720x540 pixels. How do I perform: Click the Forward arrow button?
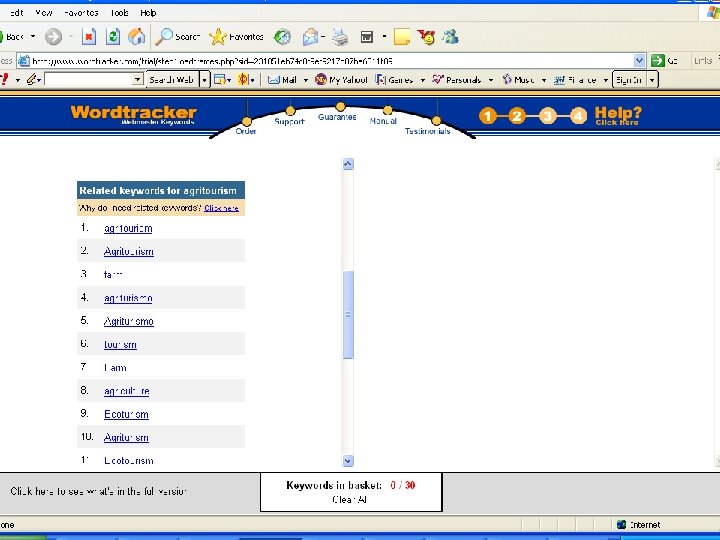click(53, 37)
